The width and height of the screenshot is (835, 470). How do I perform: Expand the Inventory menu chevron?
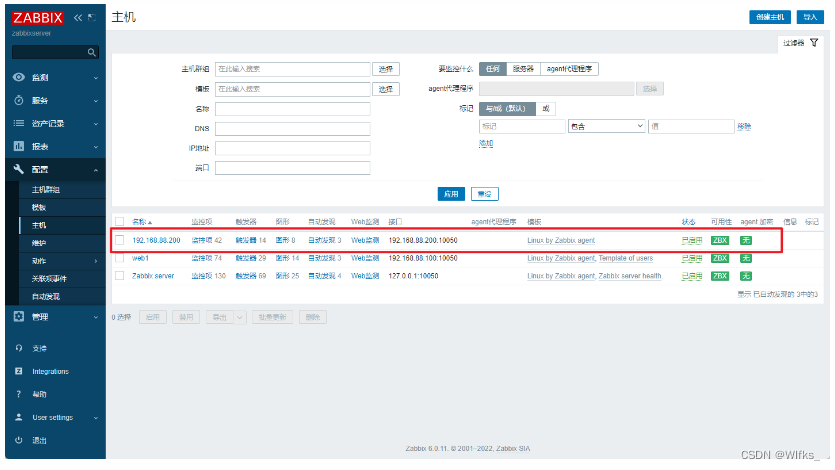(96, 123)
